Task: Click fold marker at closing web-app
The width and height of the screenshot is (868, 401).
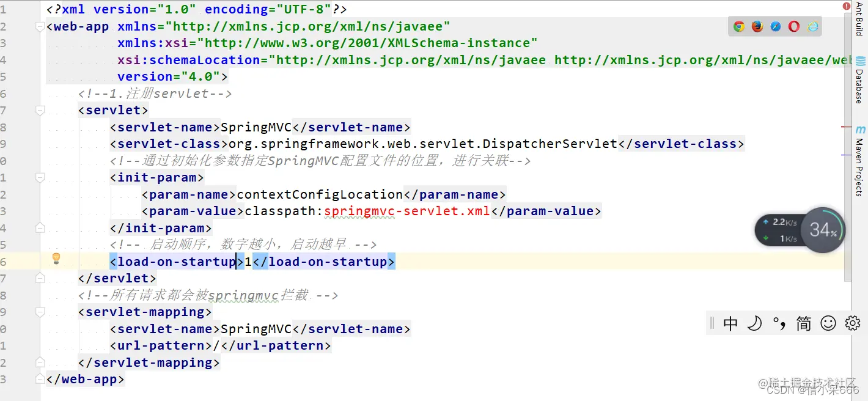Action: [x=40, y=379]
